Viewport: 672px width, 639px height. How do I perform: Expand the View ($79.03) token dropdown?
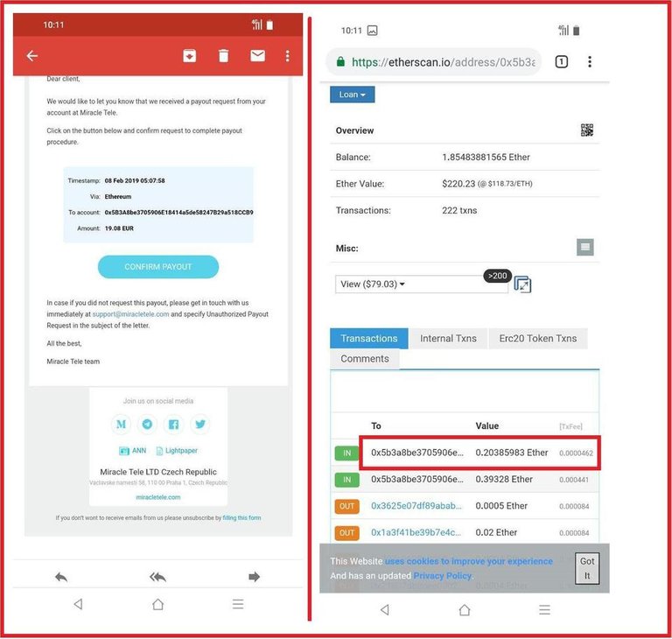click(x=421, y=284)
